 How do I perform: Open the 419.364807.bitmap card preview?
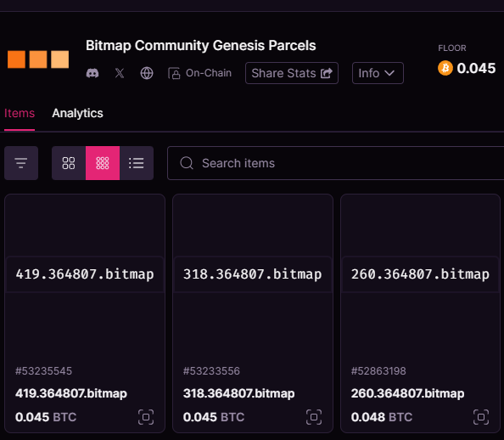85,274
